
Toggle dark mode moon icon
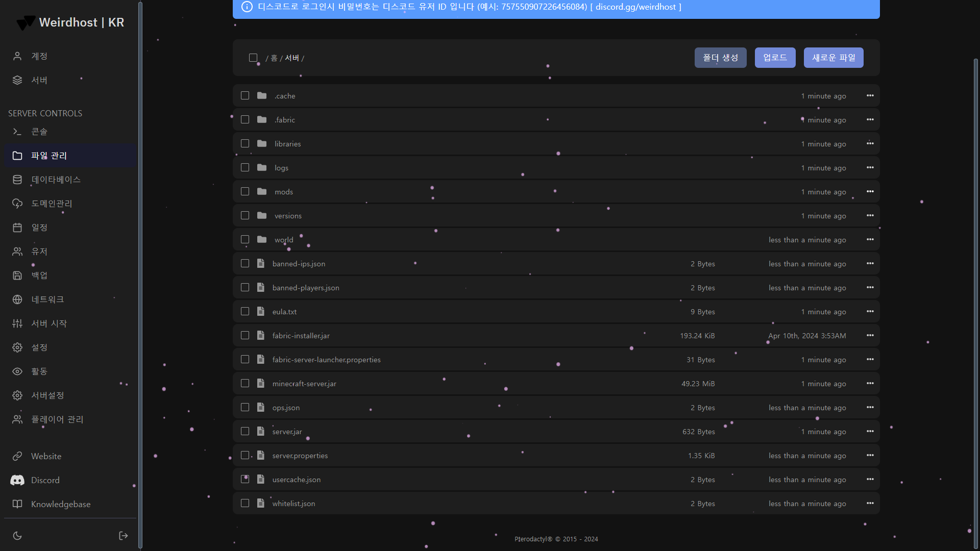click(17, 536)
